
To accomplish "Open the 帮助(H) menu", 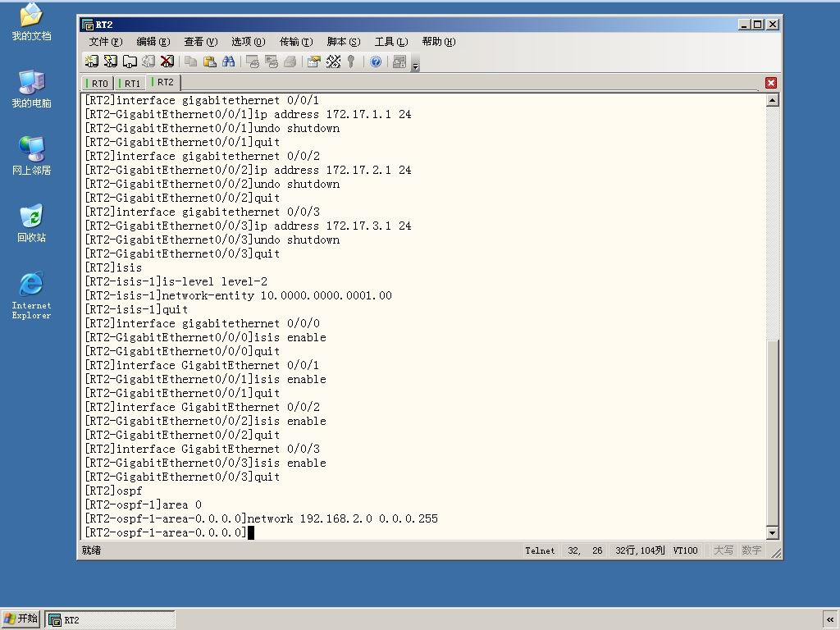I will 438,42.
